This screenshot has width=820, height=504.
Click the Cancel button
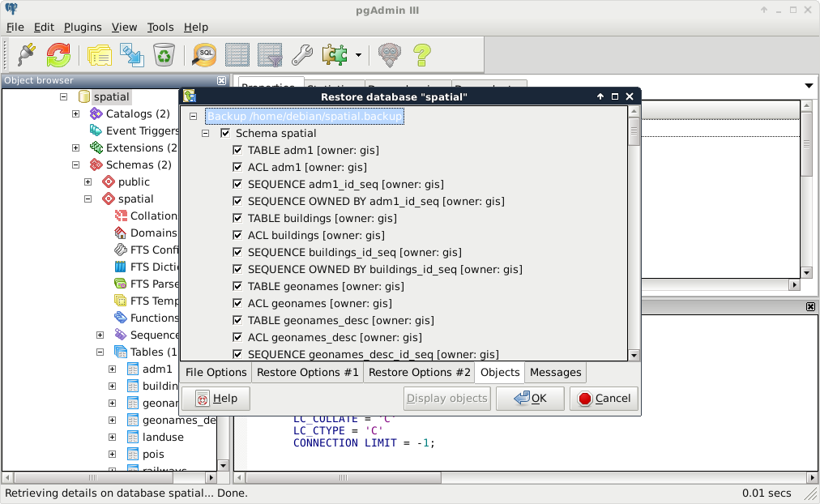coord(604,398)
